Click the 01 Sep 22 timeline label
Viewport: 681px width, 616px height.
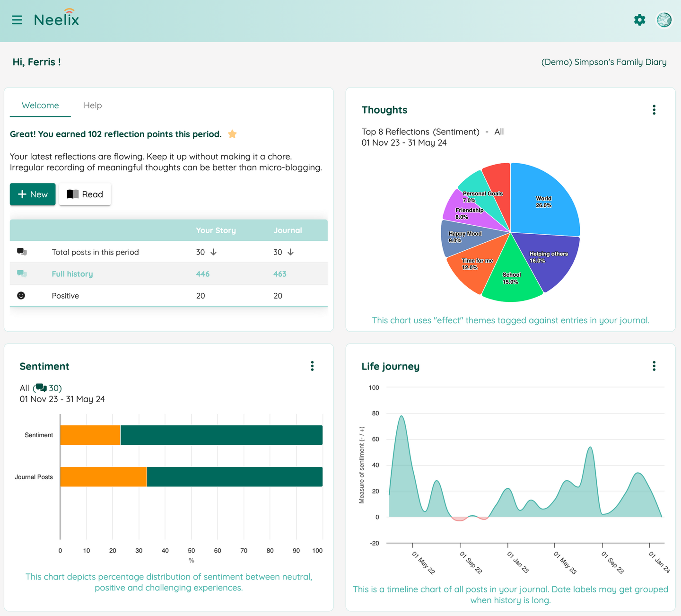pyautogui.click(x=471, y=563)
